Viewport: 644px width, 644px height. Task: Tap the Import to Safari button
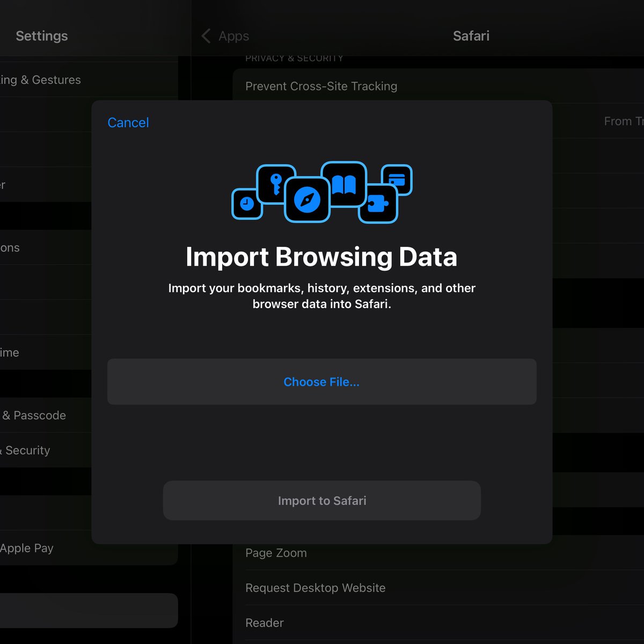click(321, 500)
